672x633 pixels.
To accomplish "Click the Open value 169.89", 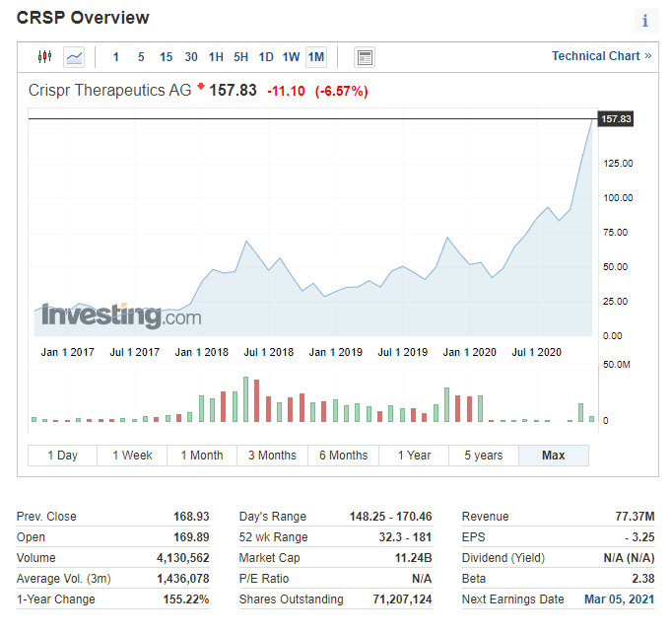I will point(191,537).
